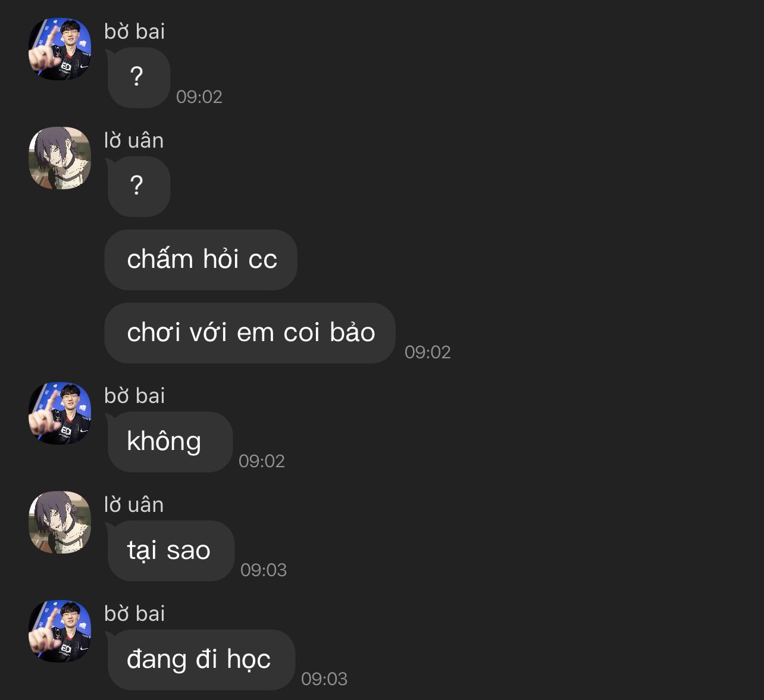Click the sender name 'bờ bai' at top
764x700 pixels.
[134, 32]
